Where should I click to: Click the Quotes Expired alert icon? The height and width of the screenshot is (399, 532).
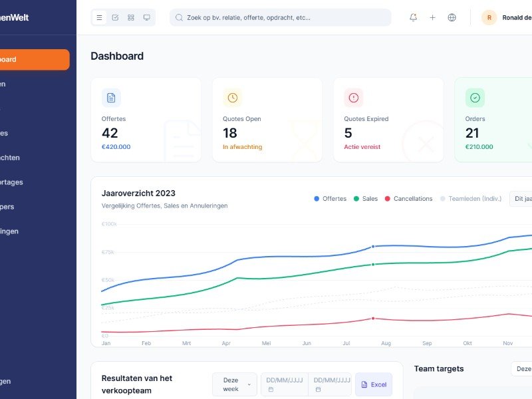353,98
